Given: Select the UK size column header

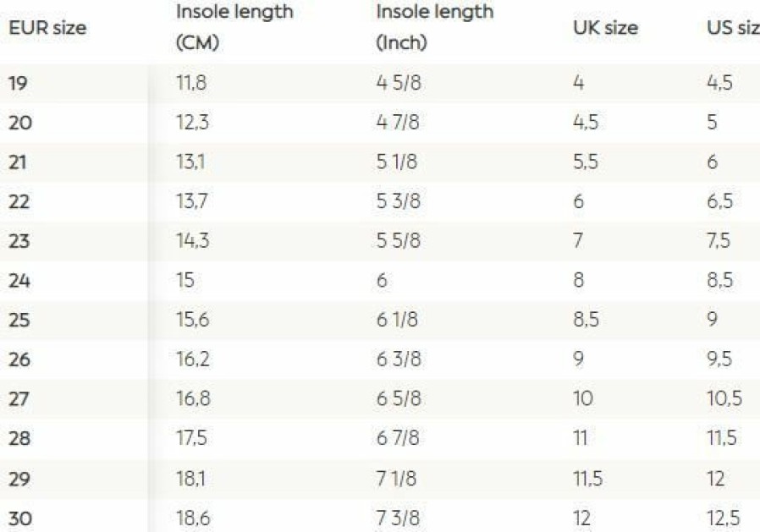Looking at the screenshot, I should pyautogui.click(x=605, y=28).
